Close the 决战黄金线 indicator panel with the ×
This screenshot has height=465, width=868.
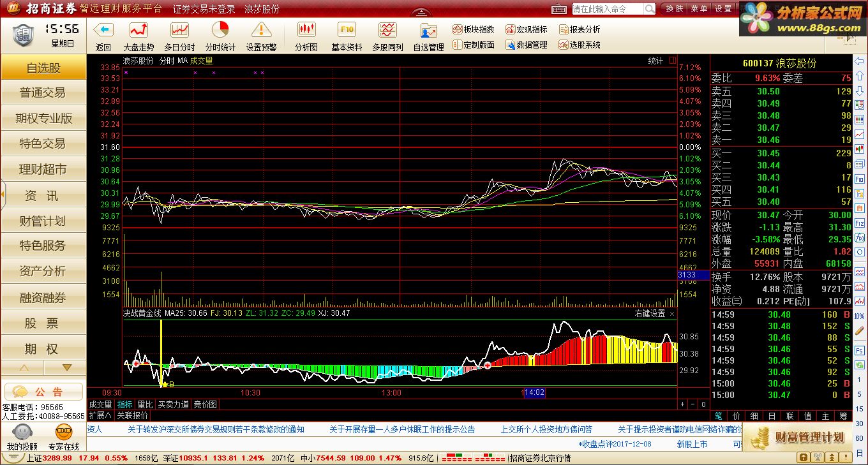pos(672,313)
